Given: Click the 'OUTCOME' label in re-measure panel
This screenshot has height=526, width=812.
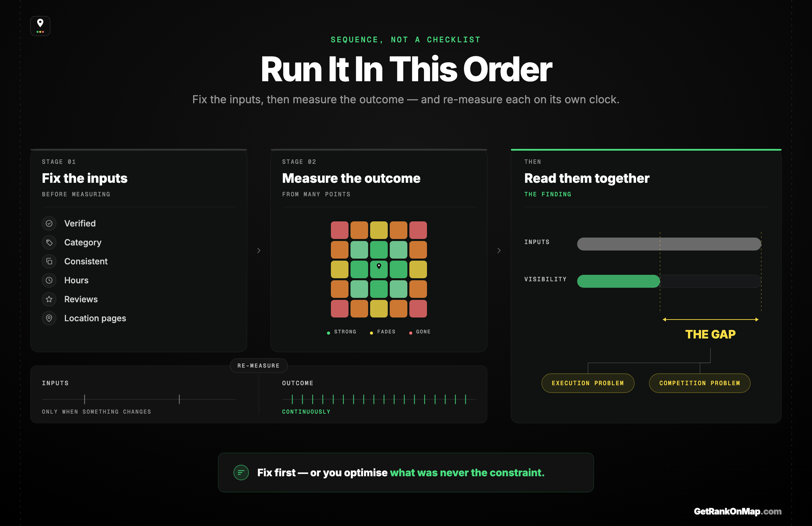Looking at the screenshot, I should click(297, 383).
